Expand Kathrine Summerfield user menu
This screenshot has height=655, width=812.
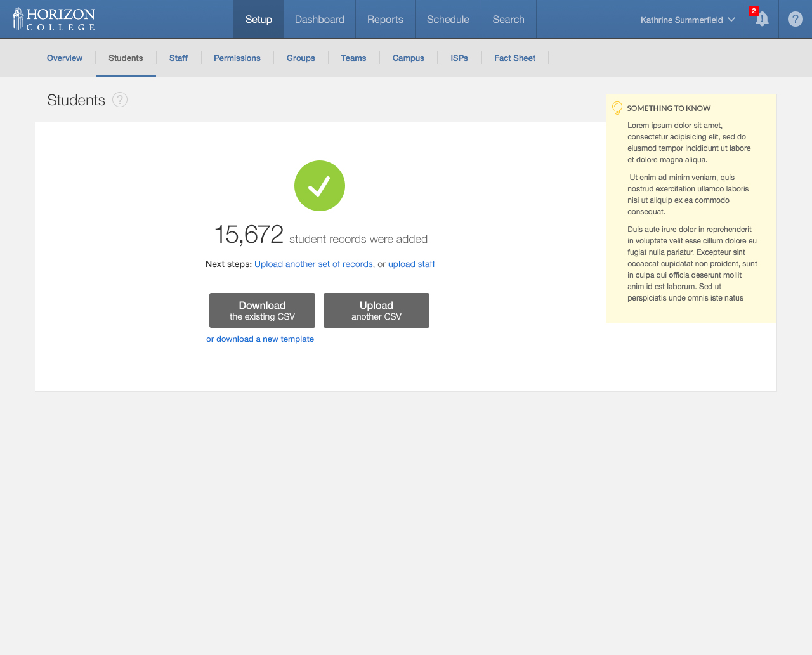pyautogui.click(x=688, y=20)
